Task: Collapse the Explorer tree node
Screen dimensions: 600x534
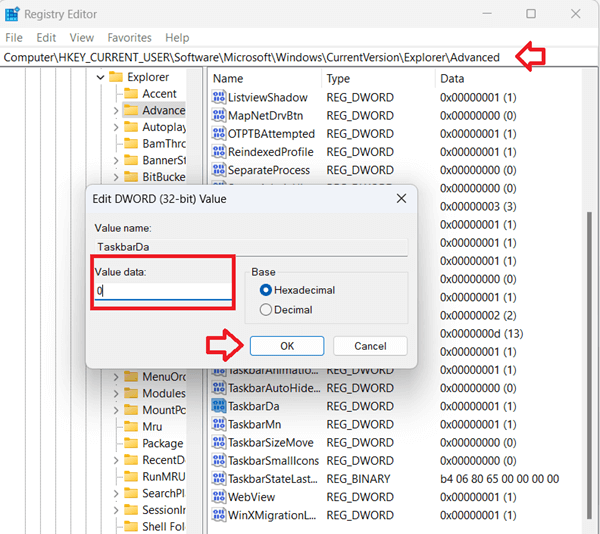Action: tap(100, 77)
